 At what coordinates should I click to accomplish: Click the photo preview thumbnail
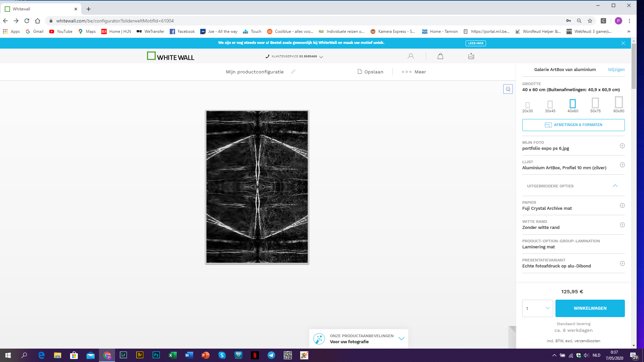click(257, 187)
